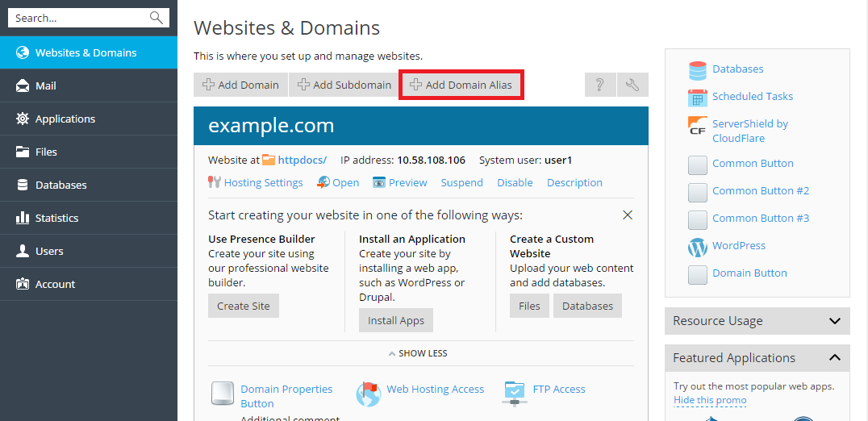
Task: Open Mail in the sidebar
Action: tap(46, 85)
